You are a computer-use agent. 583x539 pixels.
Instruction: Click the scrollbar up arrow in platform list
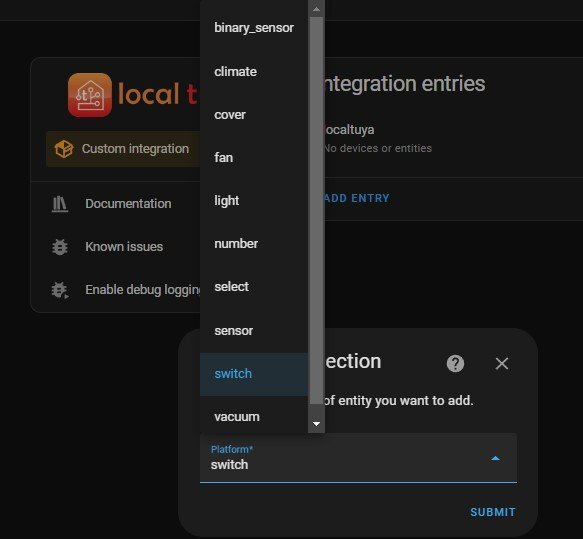(316, 9)
